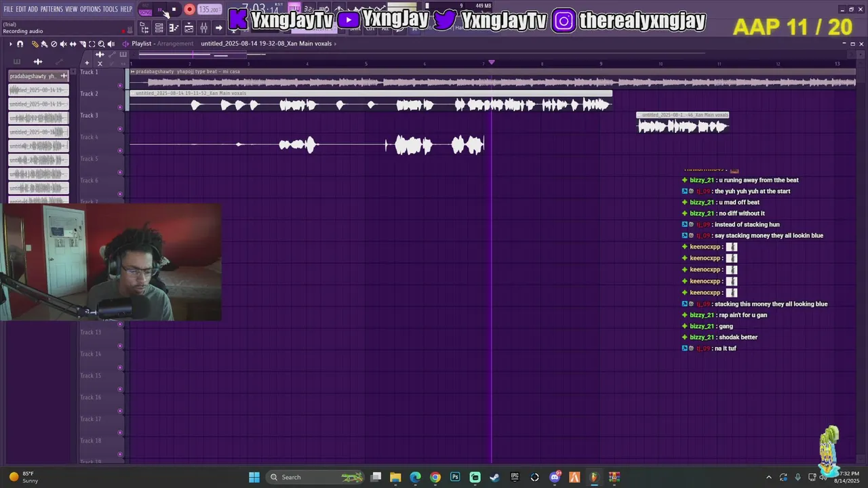Screen dimensions: 868x488
Task: Select the dashed-box Select tool in Playlist
Action: click(x=92, y=44)
